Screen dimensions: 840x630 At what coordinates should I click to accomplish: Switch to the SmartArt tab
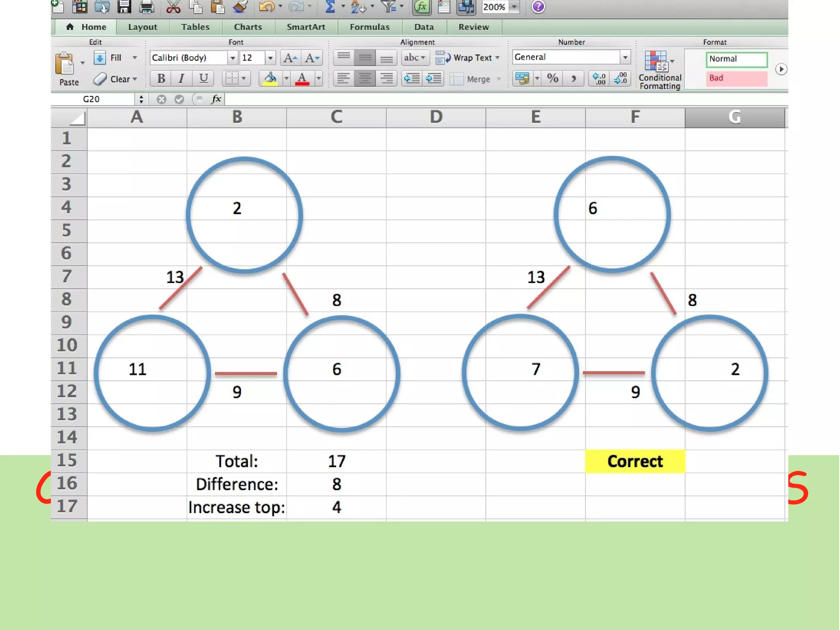(306, 27)
